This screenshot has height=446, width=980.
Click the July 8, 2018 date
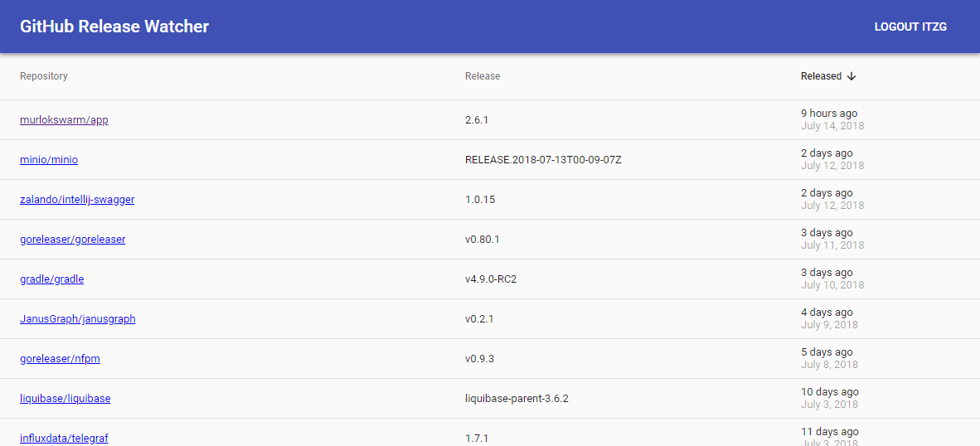point(829,365)
